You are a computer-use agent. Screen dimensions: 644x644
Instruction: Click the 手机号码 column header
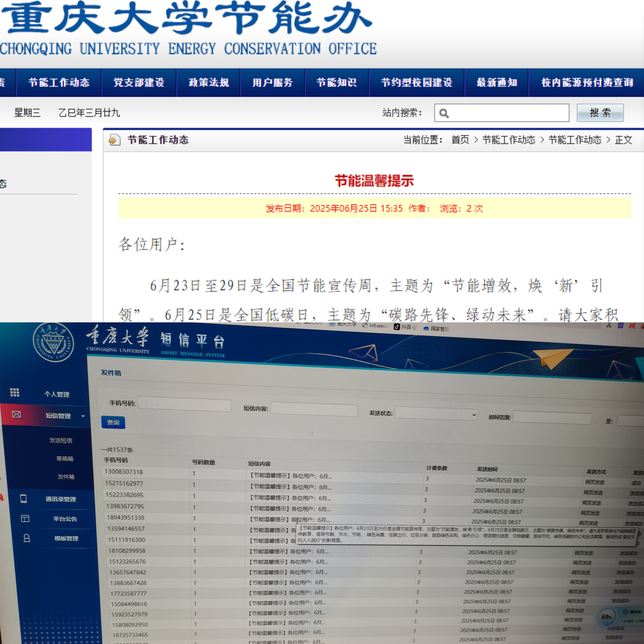(x=116, y=460)
